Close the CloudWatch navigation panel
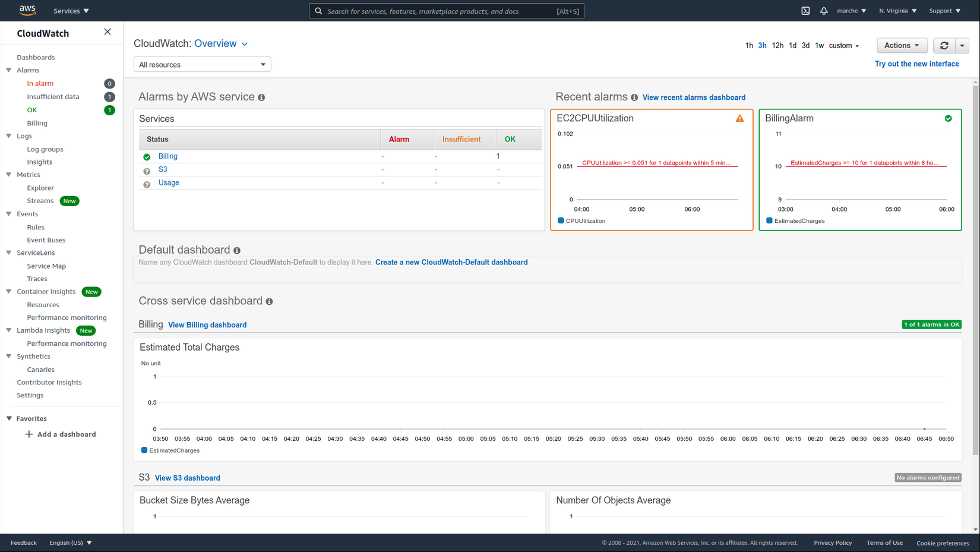This screenshot has height=552, width=980. pyautogui.click(x=108, y=32)
